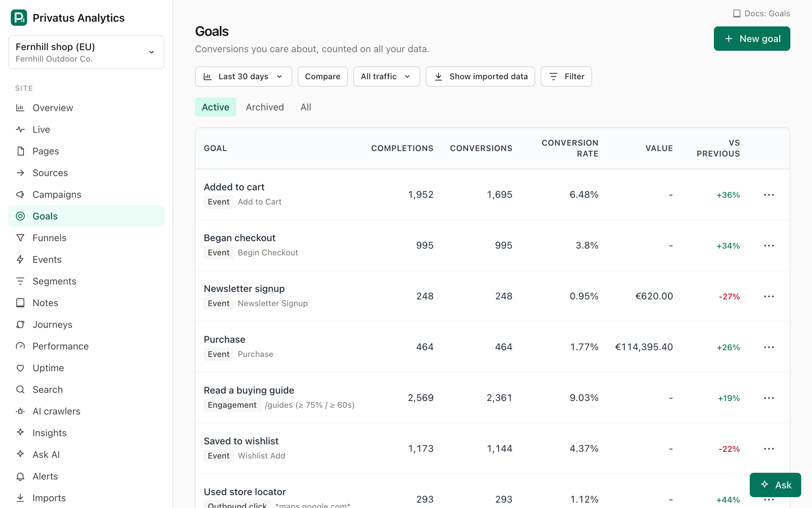Switch to the All goals tab
Image resolution: width=812 pixels, height=508 pixels.
click(x=306, y=107)
